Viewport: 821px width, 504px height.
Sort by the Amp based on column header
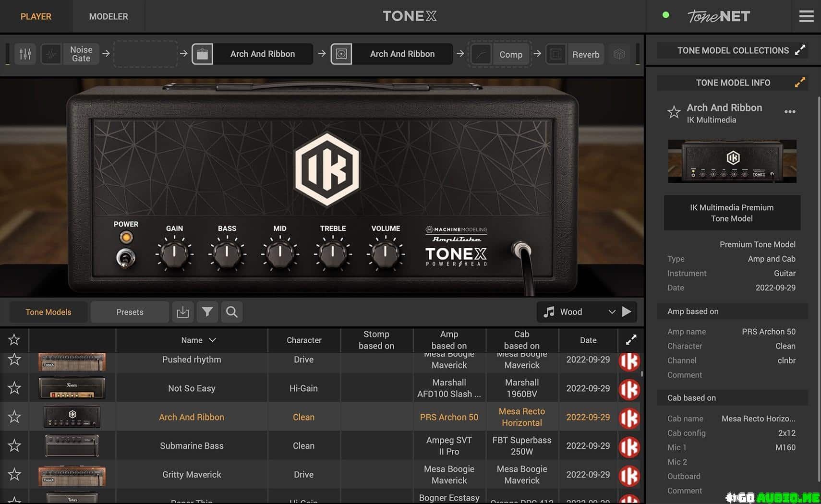coord(449,340)
